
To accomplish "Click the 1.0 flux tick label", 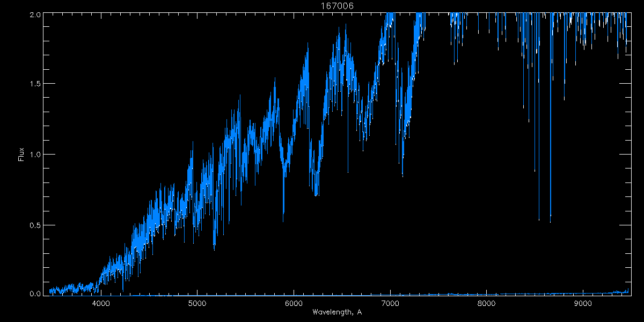I will tap(35, 155).
